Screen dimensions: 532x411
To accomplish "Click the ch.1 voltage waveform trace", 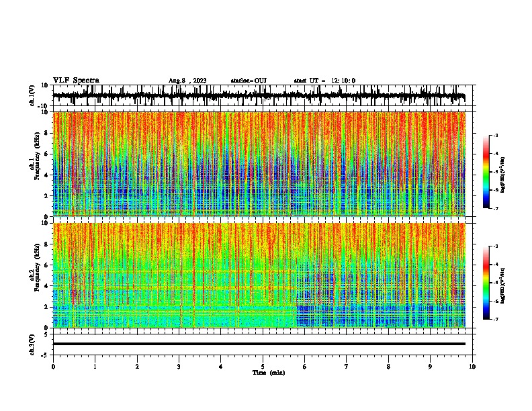I will pos(259,96).
